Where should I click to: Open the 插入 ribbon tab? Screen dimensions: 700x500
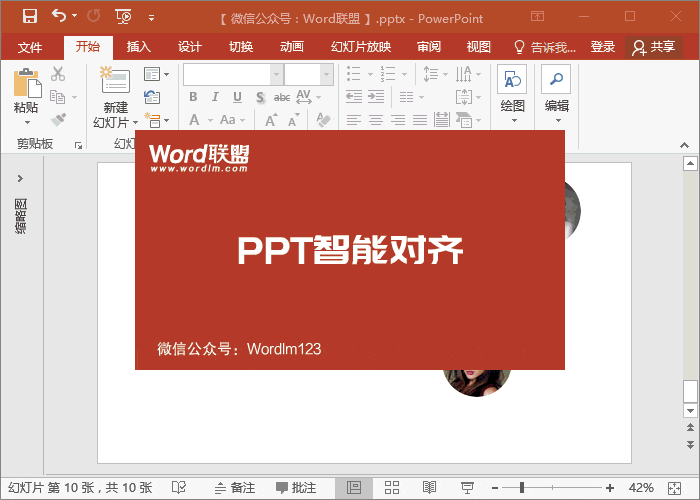point(138,46)
